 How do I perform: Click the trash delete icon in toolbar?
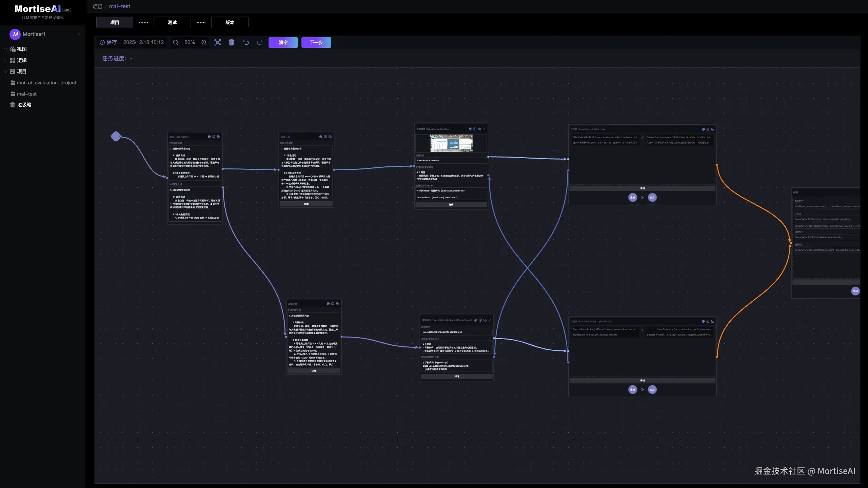[x=232, y=42]
